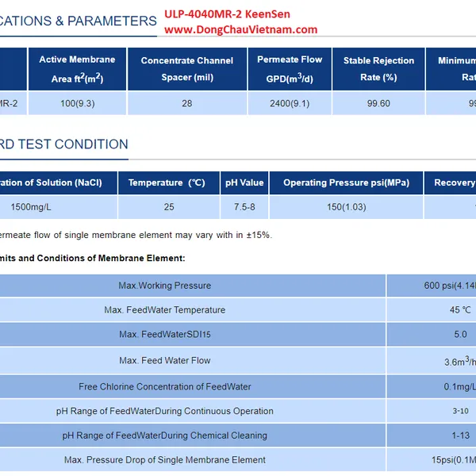This screenshot has width=476, height=476.
Task: Select the 100(9.3) membrane area cell
Action: tap(77, 103)
